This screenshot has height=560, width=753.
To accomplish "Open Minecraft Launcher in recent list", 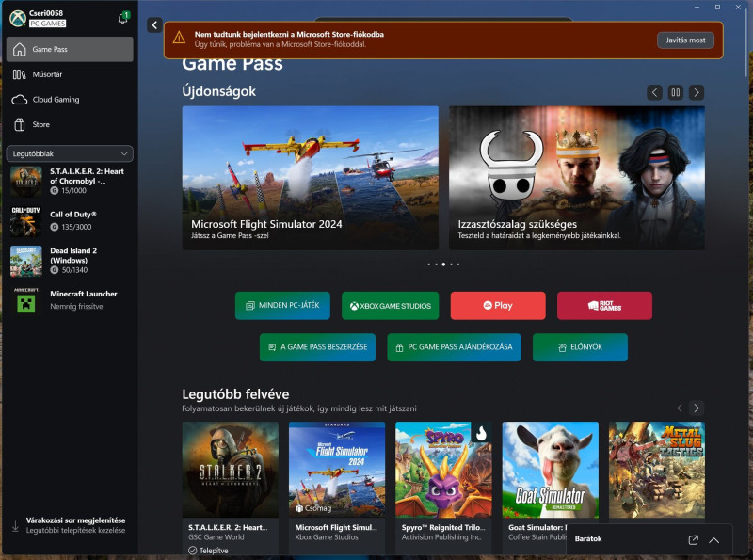I will (70, 300).
